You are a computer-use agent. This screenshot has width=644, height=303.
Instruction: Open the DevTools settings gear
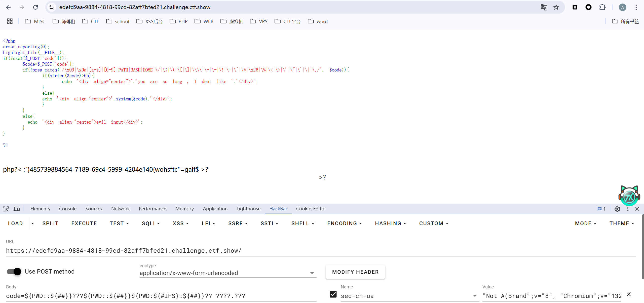click(617, 209)
